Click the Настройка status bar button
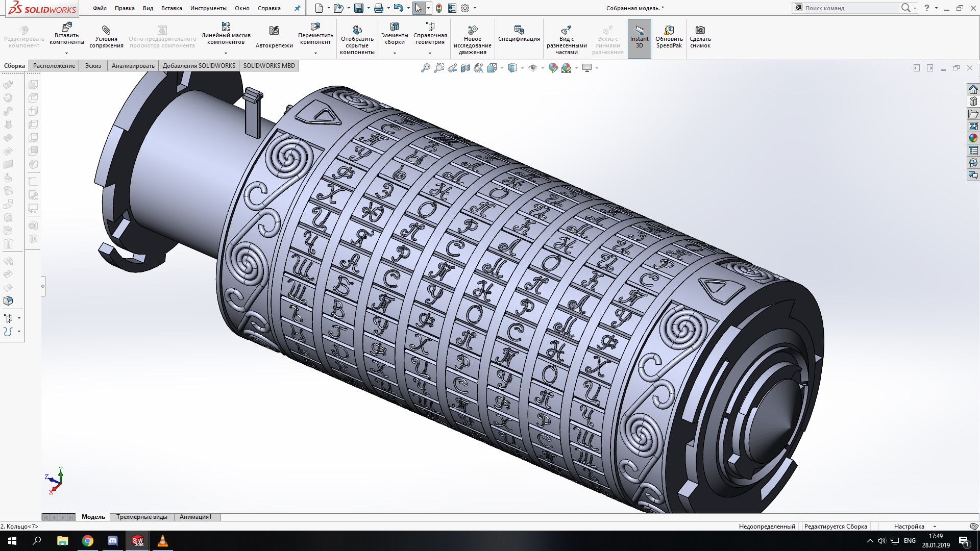This screenshot has width=980, height=551. pos(909,526)
